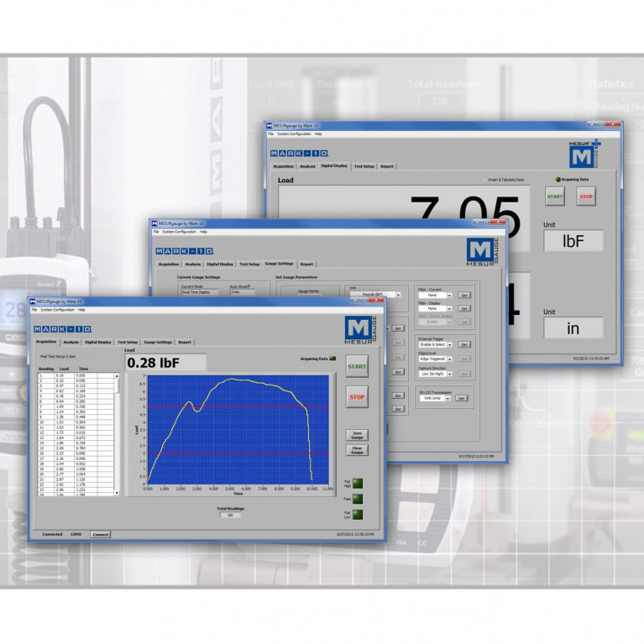644x644 pixels.
Task: Open the Test Setup tab in the middle window
Action: (x=249, y=264)
